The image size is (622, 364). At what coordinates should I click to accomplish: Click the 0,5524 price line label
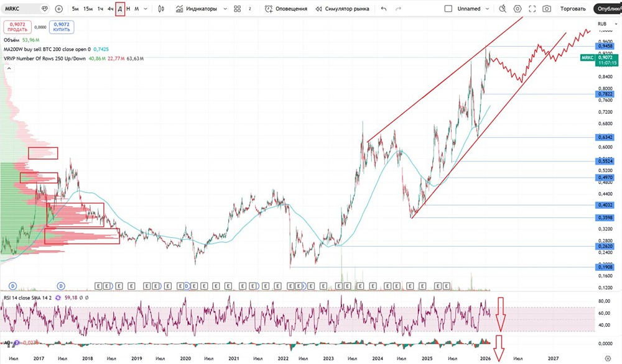click(x=605, y=162)
